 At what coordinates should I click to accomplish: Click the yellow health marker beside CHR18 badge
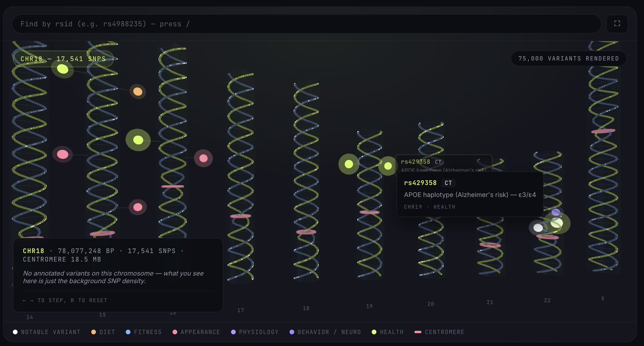tap(63, 69)
